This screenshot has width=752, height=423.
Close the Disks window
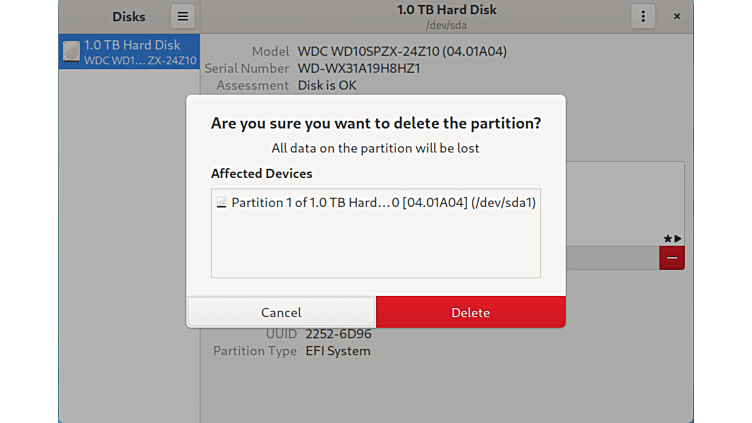(676, 16)
